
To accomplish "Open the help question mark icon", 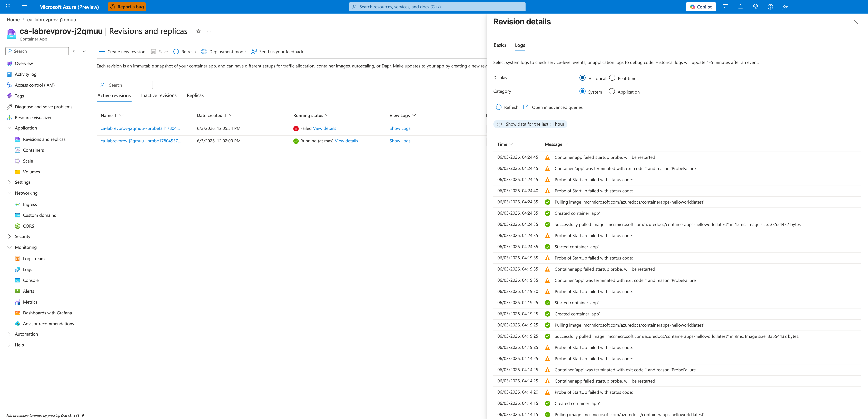I will (770, 7).
